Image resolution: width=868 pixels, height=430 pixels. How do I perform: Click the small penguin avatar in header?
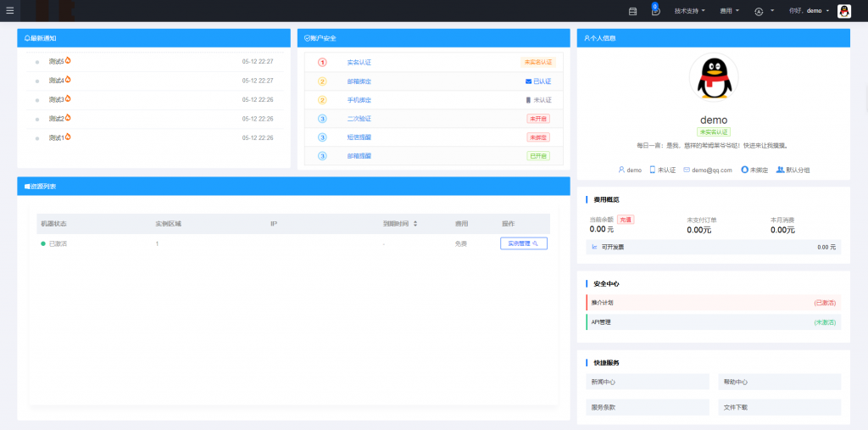pos(843,11)
